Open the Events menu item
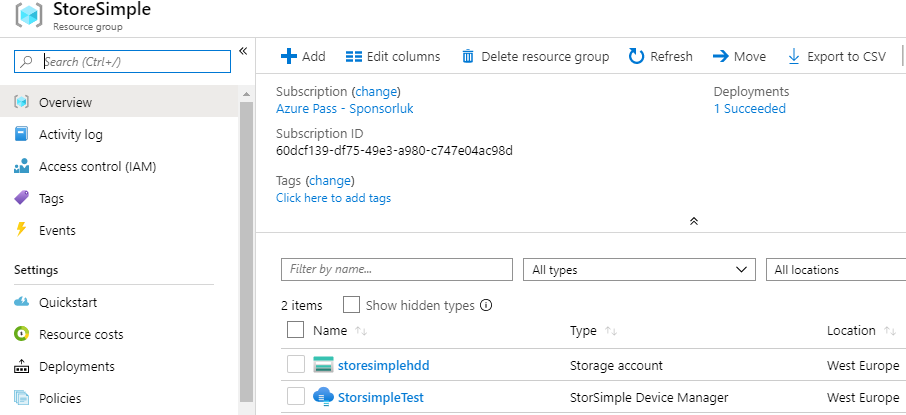The image size is (906, 415). point(57,230)
